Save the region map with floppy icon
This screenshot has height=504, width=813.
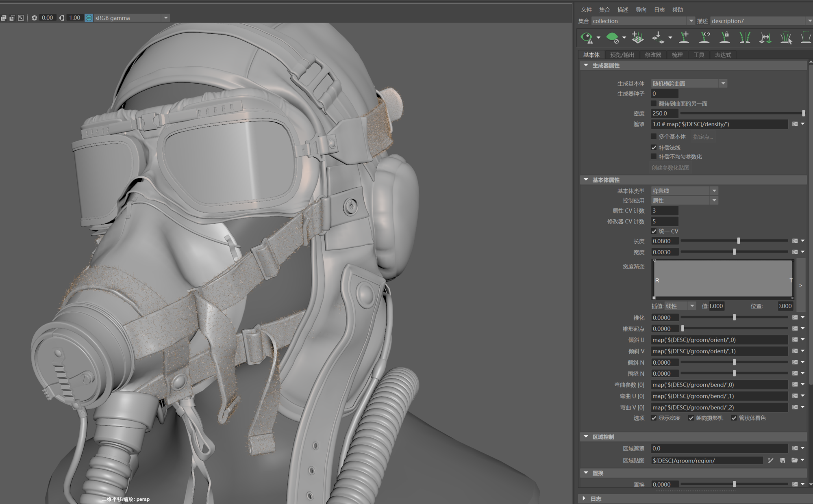[x=783, y=460]
